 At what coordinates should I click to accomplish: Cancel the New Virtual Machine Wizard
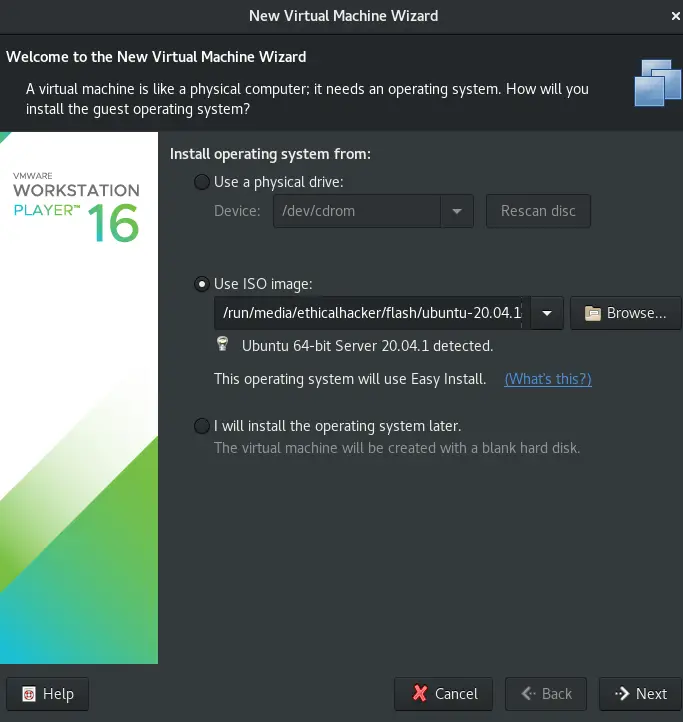click(x=444, y=693)
